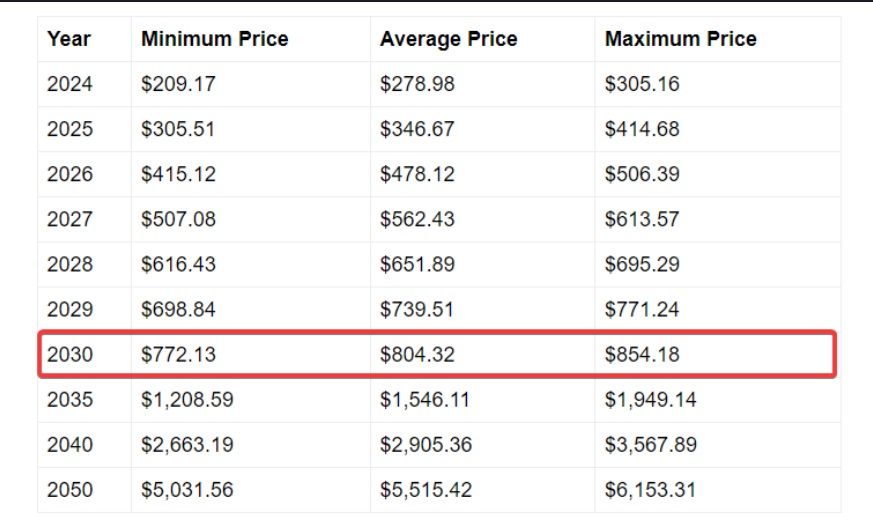
Task: Click the Average Price column header
Action: (x=449, y=39)
